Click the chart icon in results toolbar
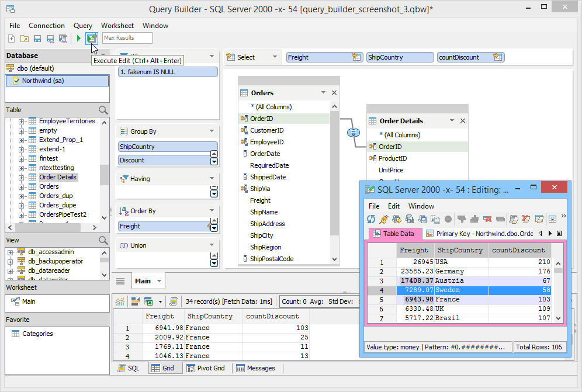582x392 pixels. click(x=120, y=301)
